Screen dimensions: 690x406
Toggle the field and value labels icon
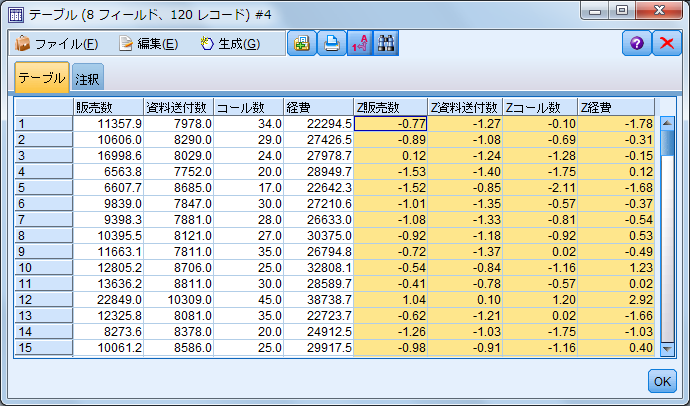point(360,43)
